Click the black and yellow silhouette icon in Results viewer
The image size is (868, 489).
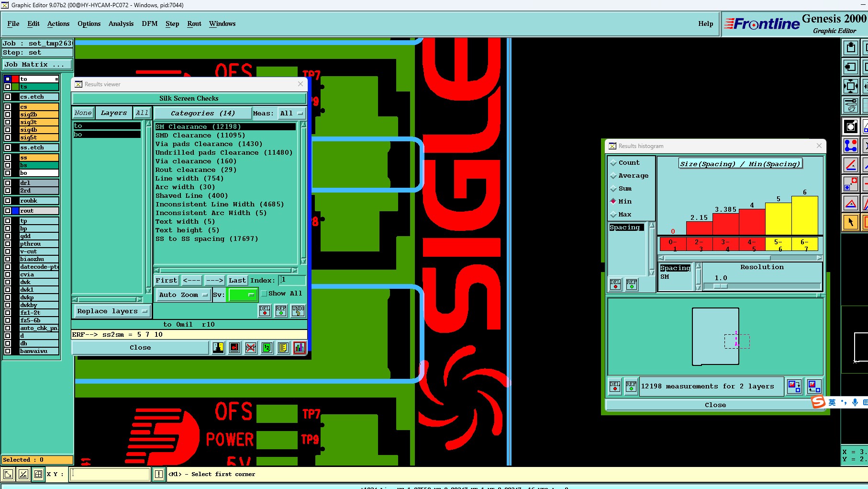point(218,348)
